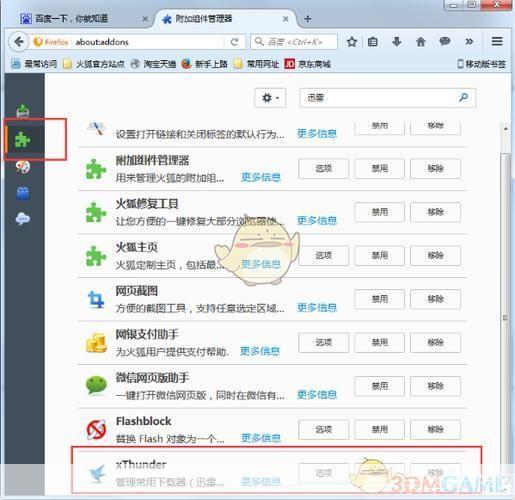The height and width of the screenshot is (500, 515).
Task: Open 京东商城 bookmark
Action: click(x=307, y=64)
